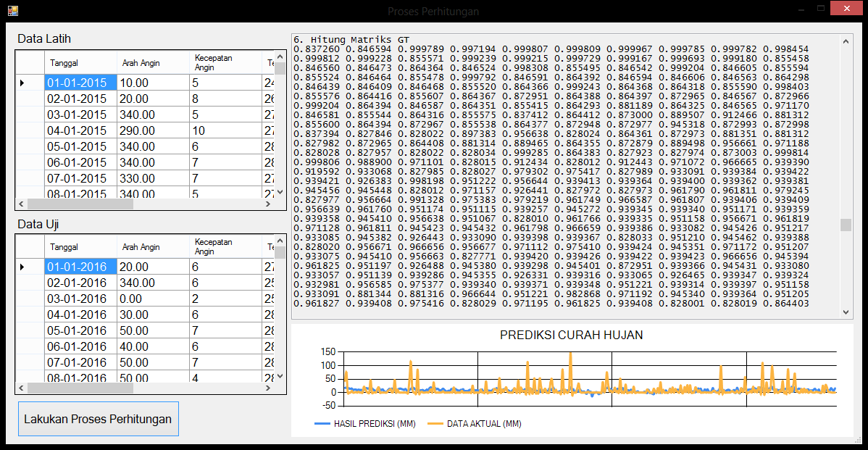Image resolution: width=868 pixels, height=450 pixels.
Task: Click the output text box vertical scrollbar thumb
Action: point(846,225)
